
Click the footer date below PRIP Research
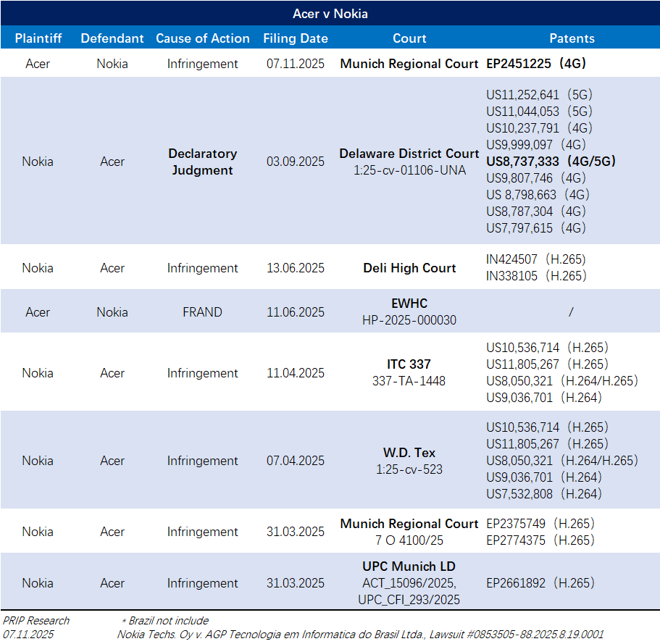(28, 635)
